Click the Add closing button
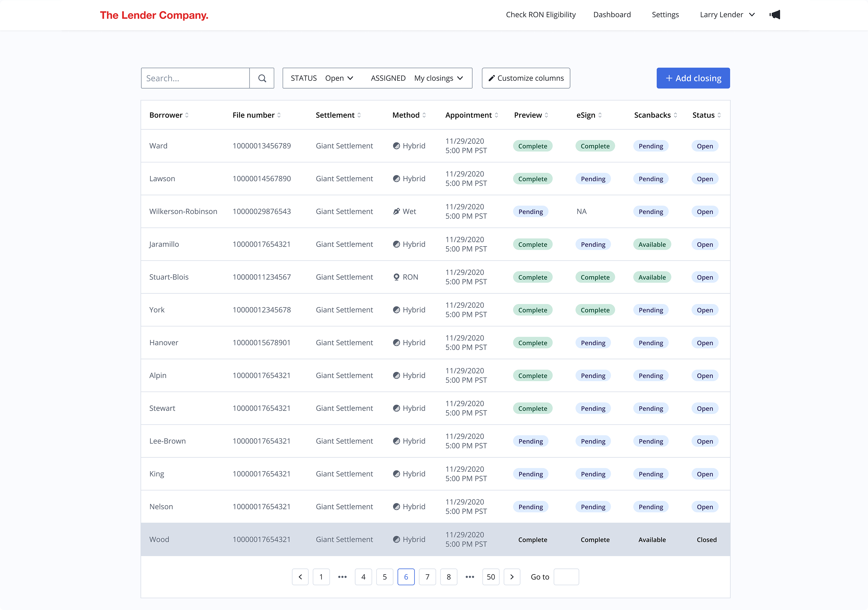 [693, 78]
